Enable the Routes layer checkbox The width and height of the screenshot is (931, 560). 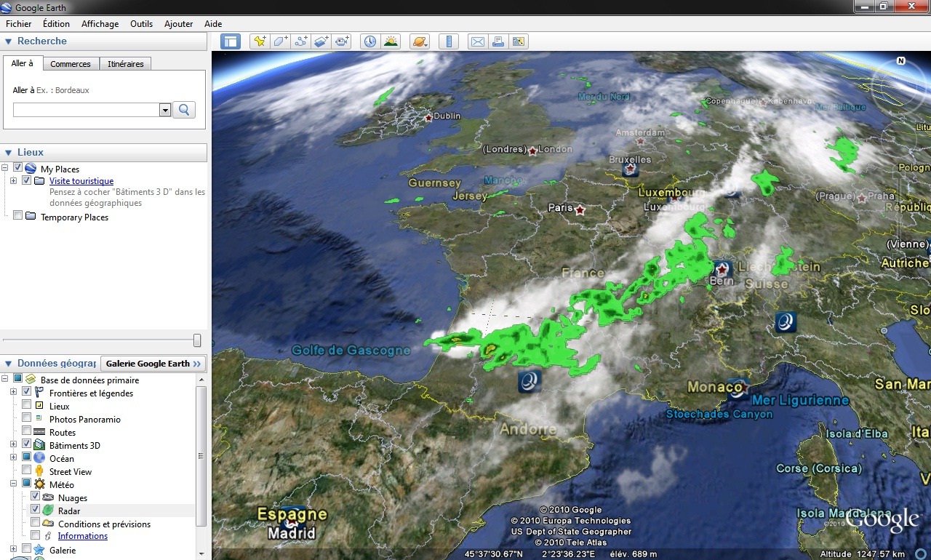point(27,432)
